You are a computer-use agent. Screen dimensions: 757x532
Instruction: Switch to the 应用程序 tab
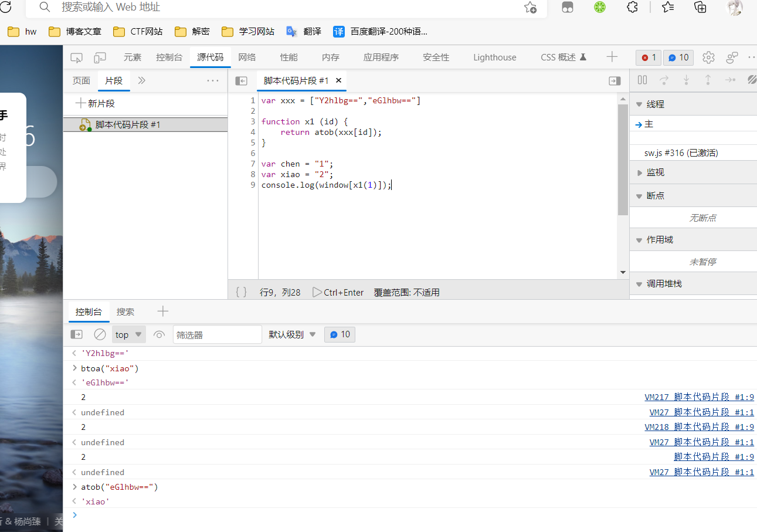pos(381,57)
